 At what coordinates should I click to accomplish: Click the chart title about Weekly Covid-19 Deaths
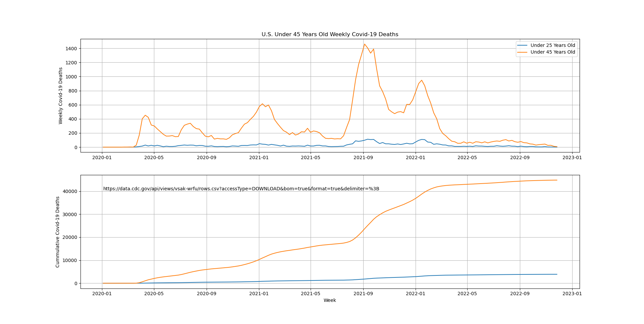(x=330, y=35)
